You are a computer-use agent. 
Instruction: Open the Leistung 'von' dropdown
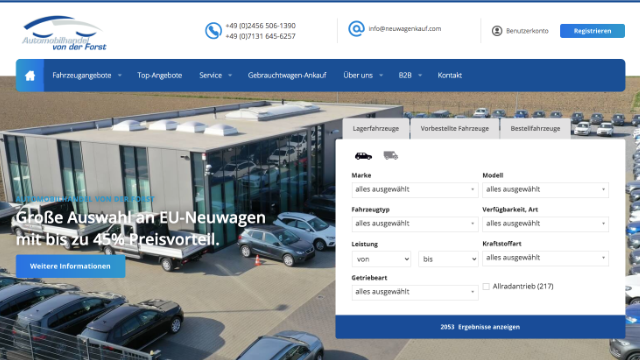pyautogui.click(x=381, y=259)
